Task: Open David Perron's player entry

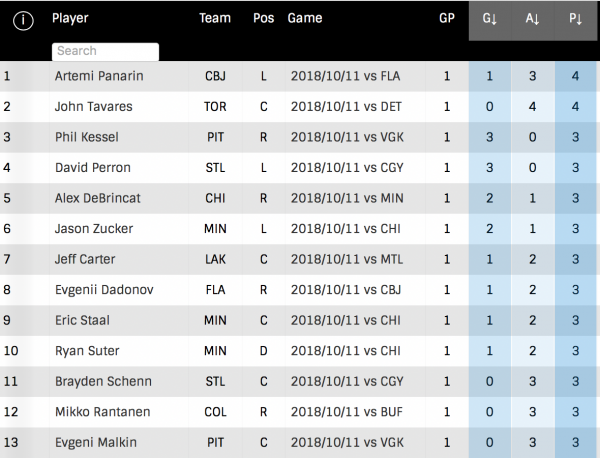Action: point(92,168)
